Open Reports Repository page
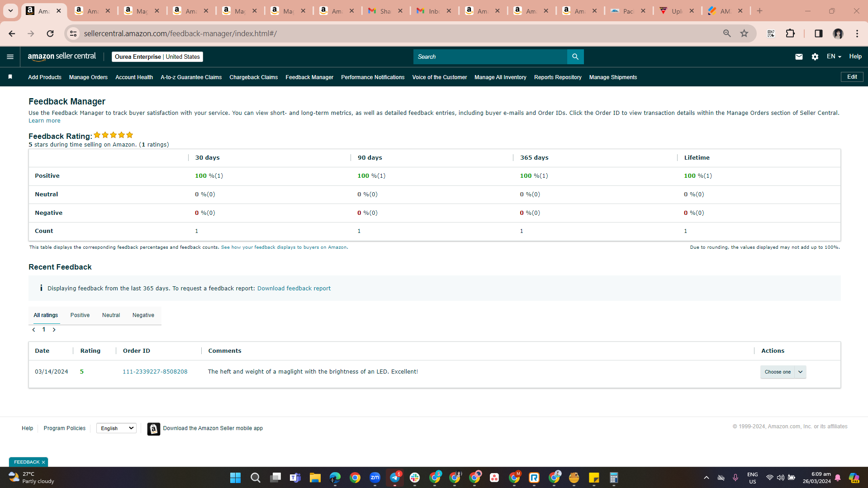 tap(558, 77)
